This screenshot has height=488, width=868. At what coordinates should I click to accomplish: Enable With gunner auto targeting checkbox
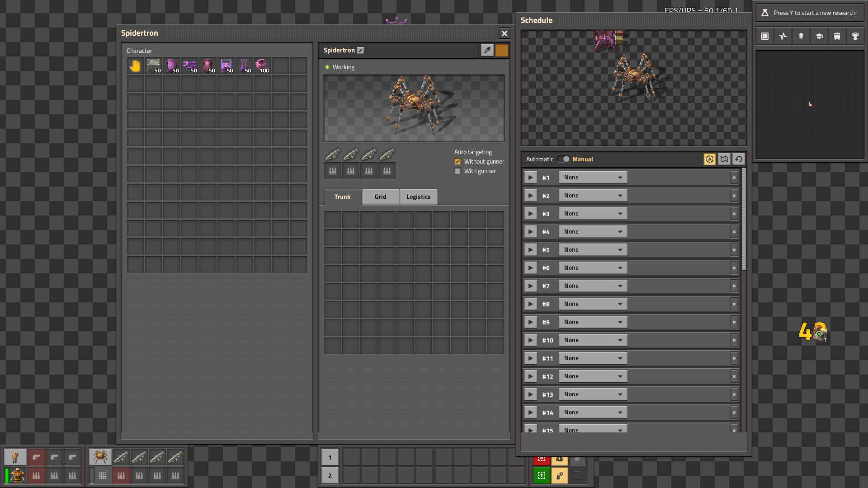[458, 171]
